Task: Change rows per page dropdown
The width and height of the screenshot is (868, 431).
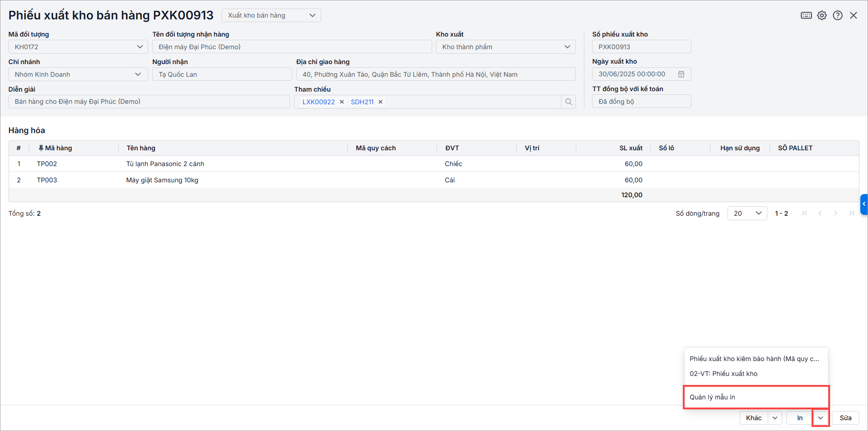Action: coord(747,213)
